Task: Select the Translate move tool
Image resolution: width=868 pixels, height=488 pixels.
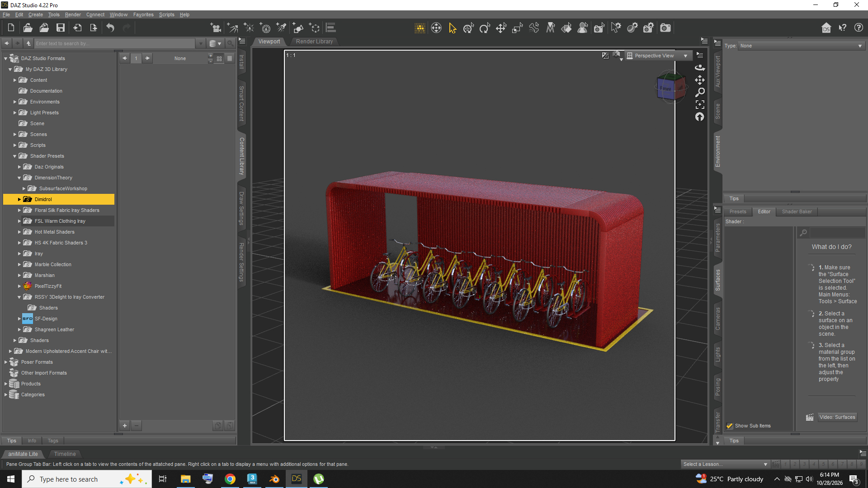Action: (x=501, y=28)
